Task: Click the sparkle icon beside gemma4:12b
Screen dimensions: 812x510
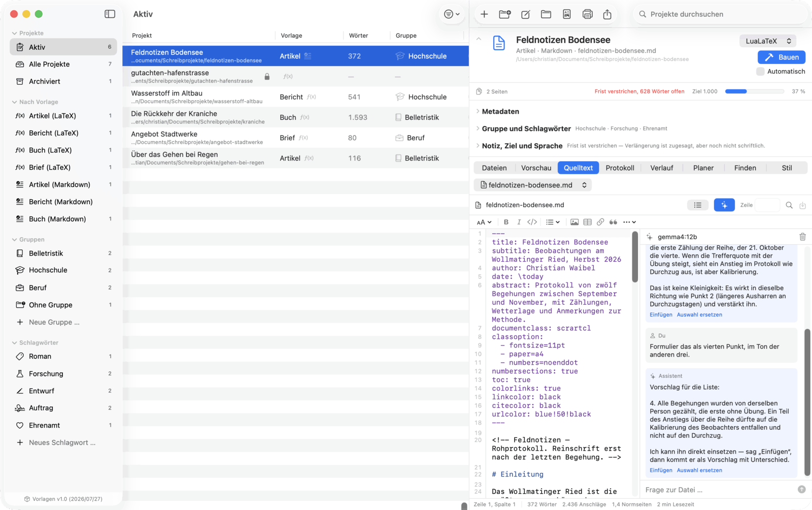Action: [649, 237]
